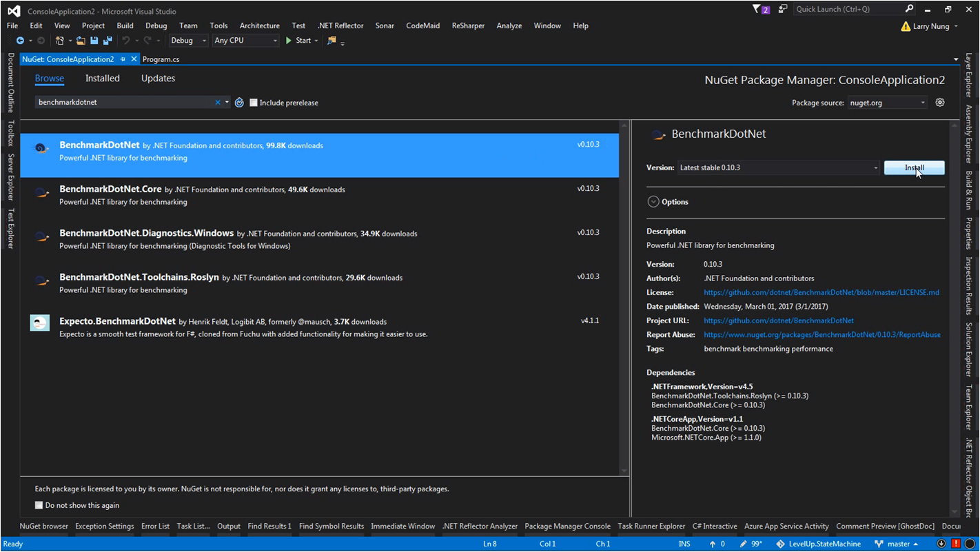Click the Navigate Backward arrow icon
The image size is (980, 552).
(x=20, y=41)
